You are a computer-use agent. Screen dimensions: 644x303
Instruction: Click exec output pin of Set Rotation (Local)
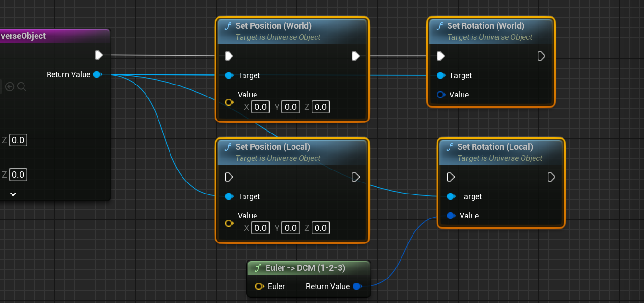point(551,177)
